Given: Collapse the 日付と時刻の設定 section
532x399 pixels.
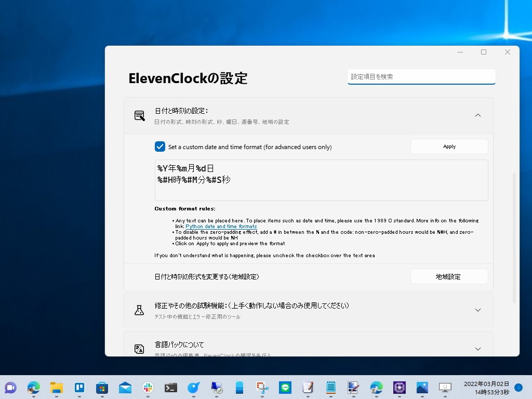Looking at the screenshot, I should click(477, 115).
